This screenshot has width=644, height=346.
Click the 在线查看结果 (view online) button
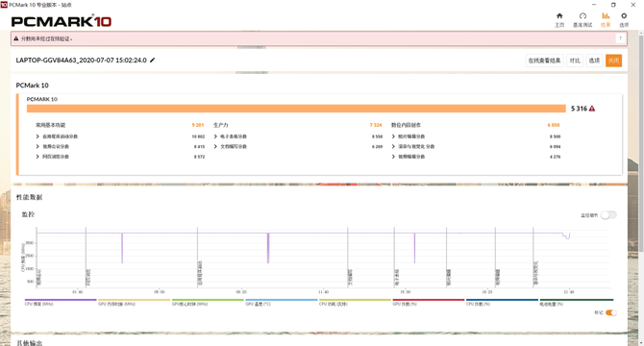click(x=544, y=61)
